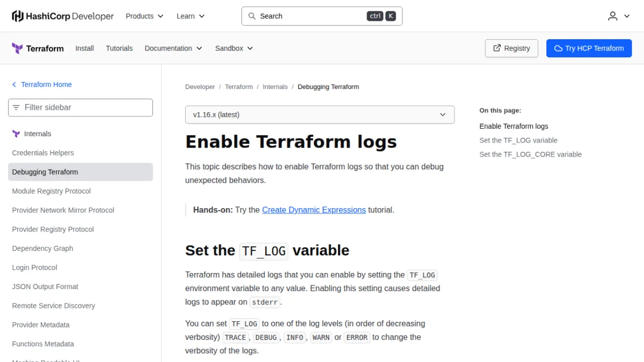Expand the Learn dropdown menu

tap(191, 16)
